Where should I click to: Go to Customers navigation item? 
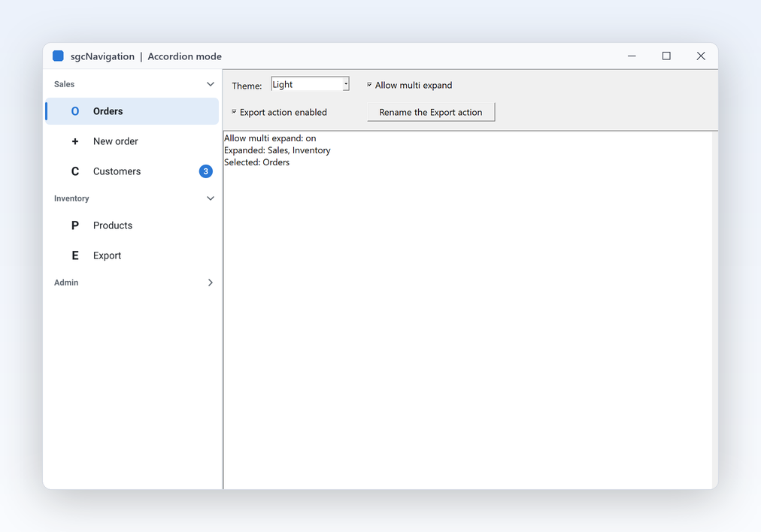pos(132,171)
